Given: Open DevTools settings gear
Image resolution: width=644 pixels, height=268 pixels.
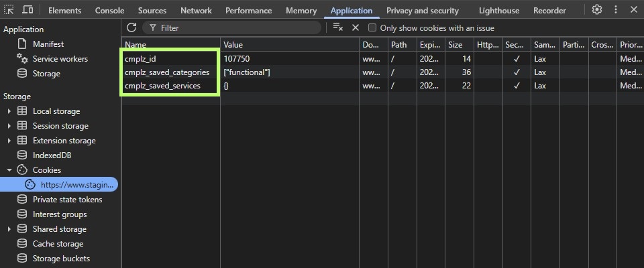Looking at the screenshot, I should (596, 10).
